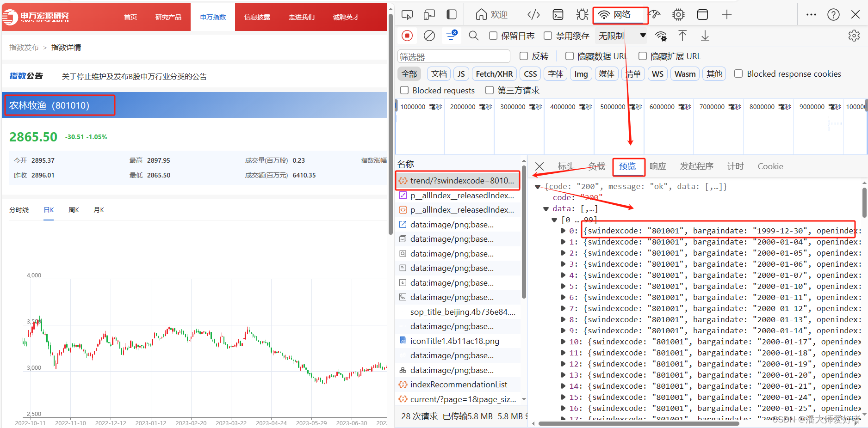Switch to the Network tab

[x=620, y=15]
